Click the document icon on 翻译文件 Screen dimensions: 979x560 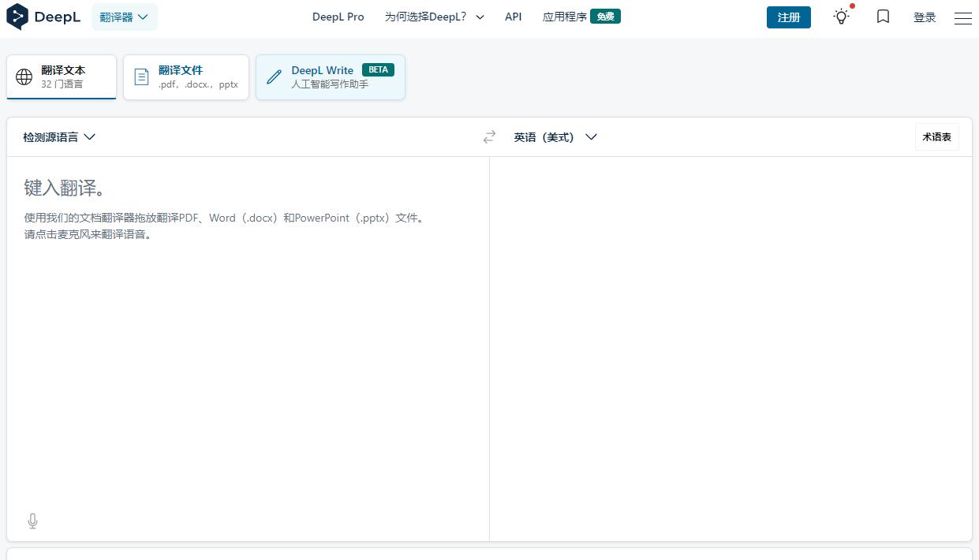point(141,77)
